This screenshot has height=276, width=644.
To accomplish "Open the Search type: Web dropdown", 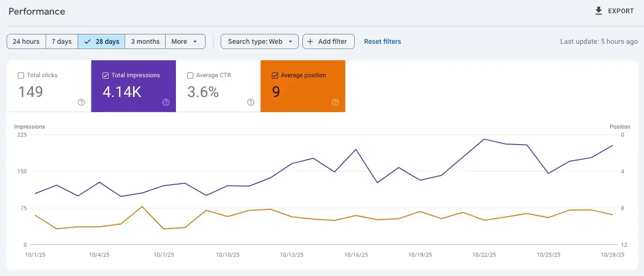I will point(260,41).
